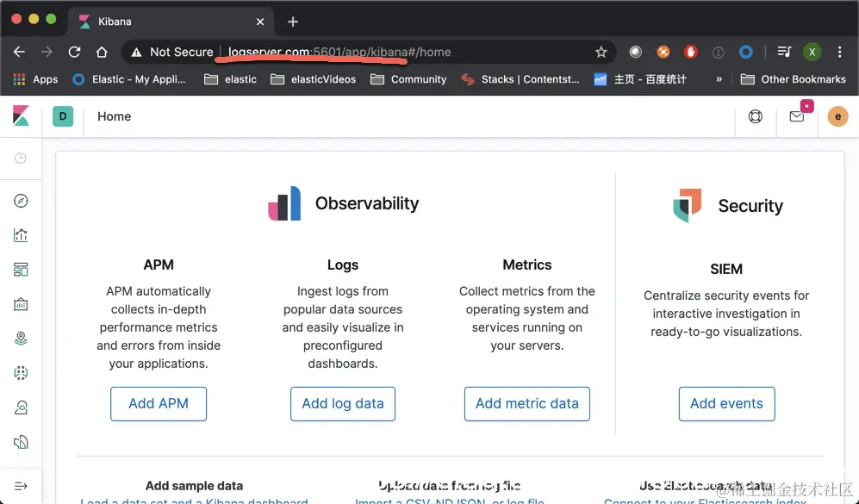Click the Add log data button
The image size is (859, 504).
click(x=343, y=404)
